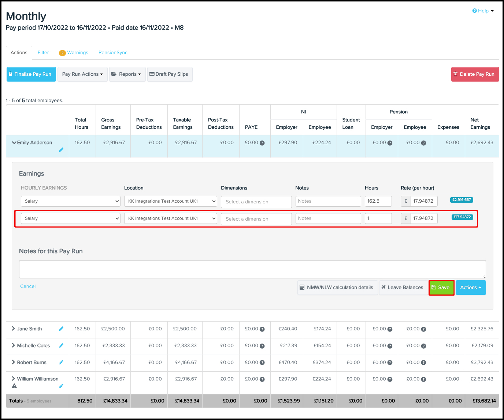Open the Pay Run Actions dropdown
Viewport: 504px width, 420px height.
(x=82, y=74)
